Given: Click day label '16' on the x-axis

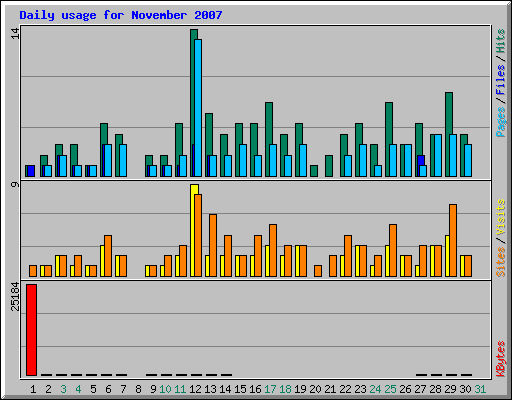Looking at the screenshot, I should (x=255, y=389).
